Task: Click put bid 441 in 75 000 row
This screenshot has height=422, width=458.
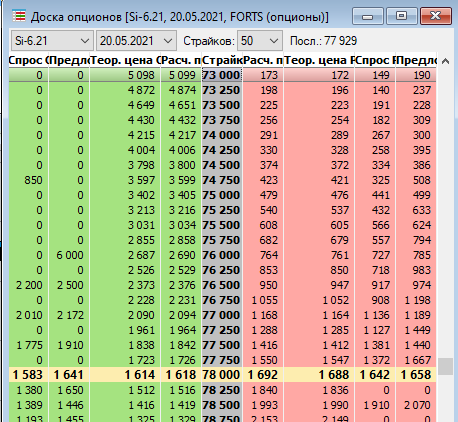Action: click(381, 195)
